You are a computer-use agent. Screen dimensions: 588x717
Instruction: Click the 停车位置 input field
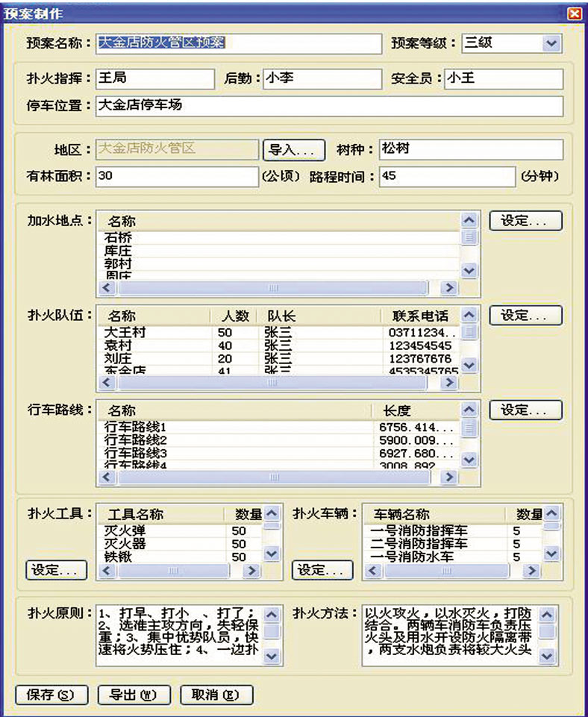(x=329, y=106)
